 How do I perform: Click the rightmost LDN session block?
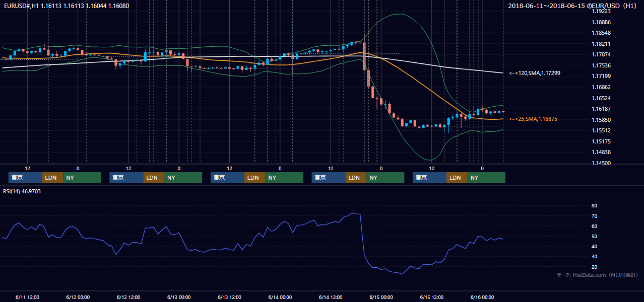pyautogui.click(x=457, y=178)
